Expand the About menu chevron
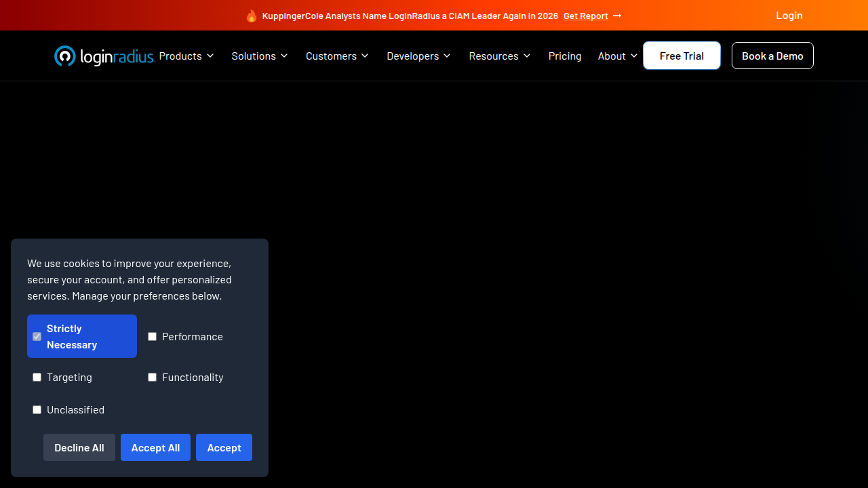Image resolution: width=868 pixels, height=488 pixels. (634, 56)
